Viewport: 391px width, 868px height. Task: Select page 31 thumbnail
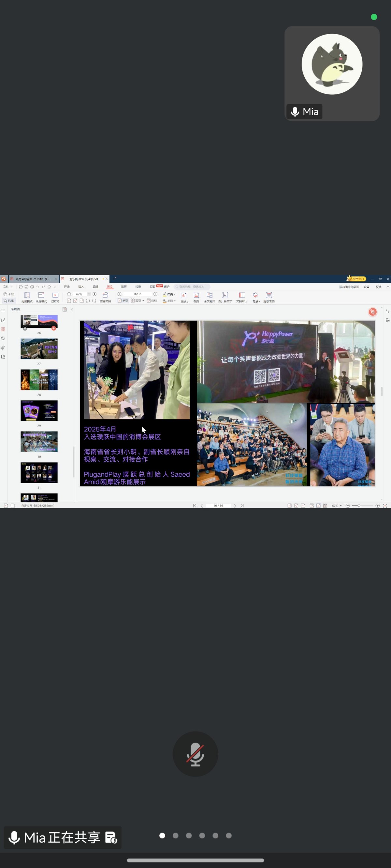coord(39,473)
